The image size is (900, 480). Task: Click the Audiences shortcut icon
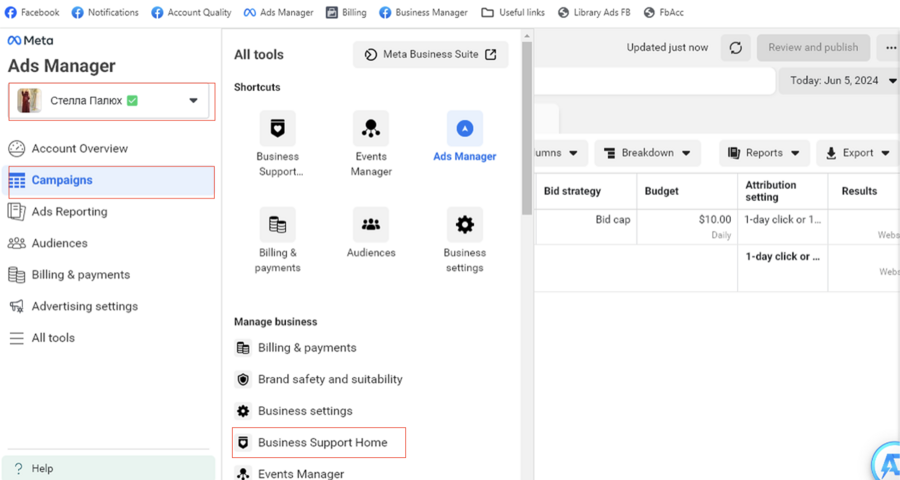coord(371,224)
